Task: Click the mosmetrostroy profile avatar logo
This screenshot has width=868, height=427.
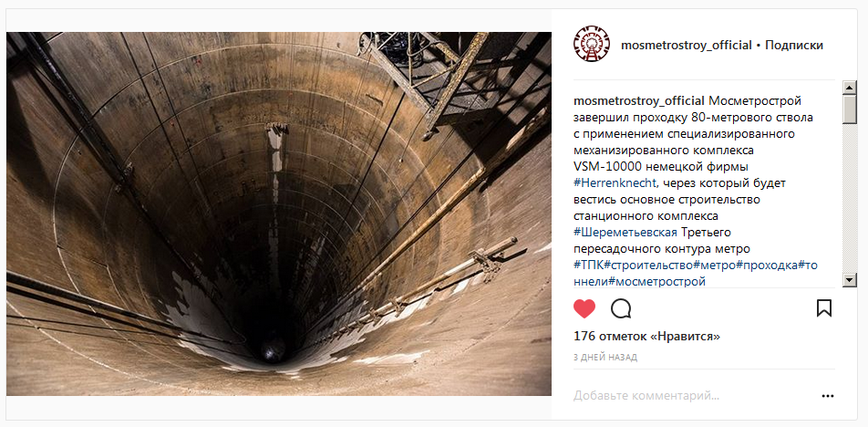Action: click(x=591, y=45)
